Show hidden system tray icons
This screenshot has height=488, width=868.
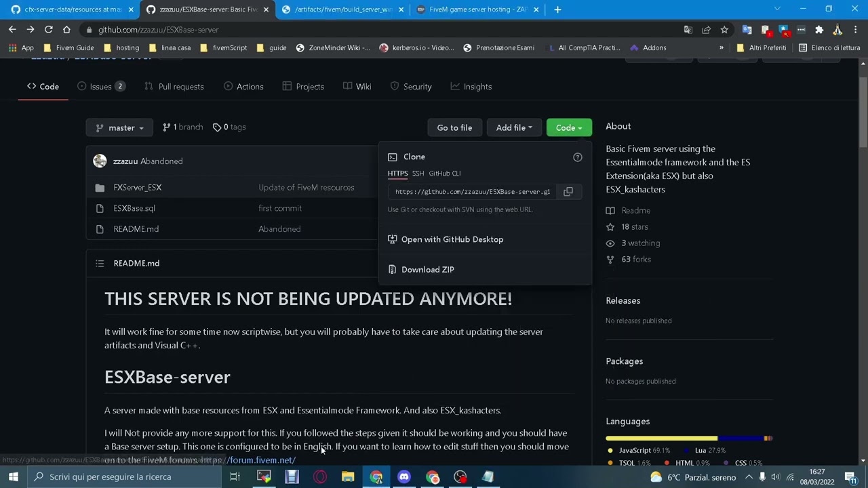pos(749,477)
